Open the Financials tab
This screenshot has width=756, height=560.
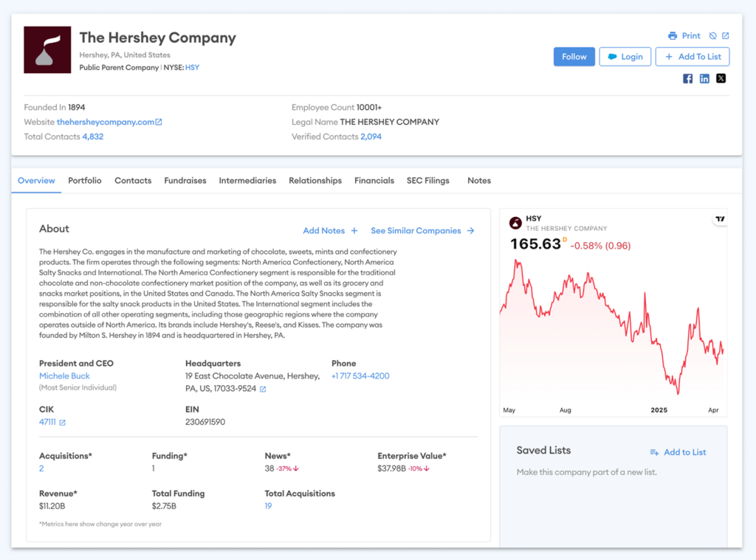374,181
